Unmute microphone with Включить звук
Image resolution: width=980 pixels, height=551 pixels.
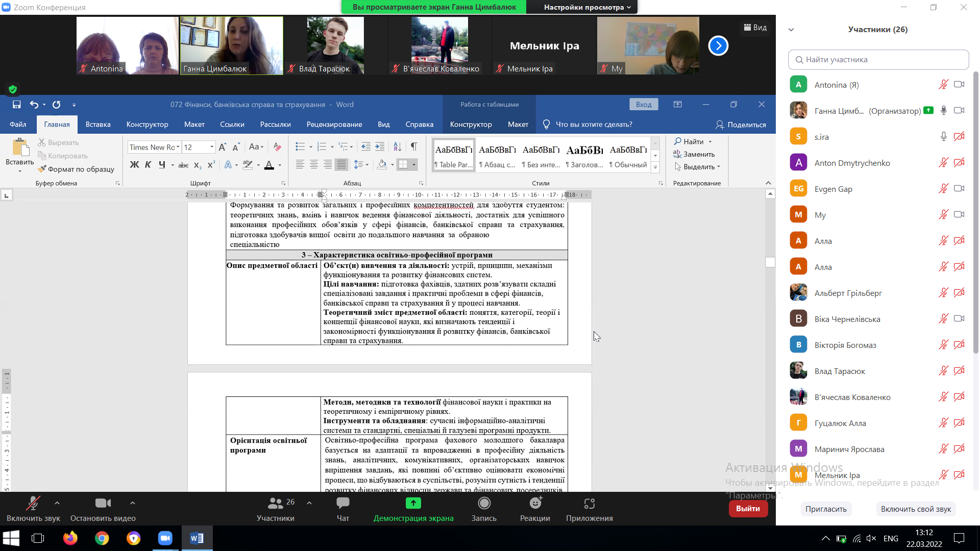point(33,504)
